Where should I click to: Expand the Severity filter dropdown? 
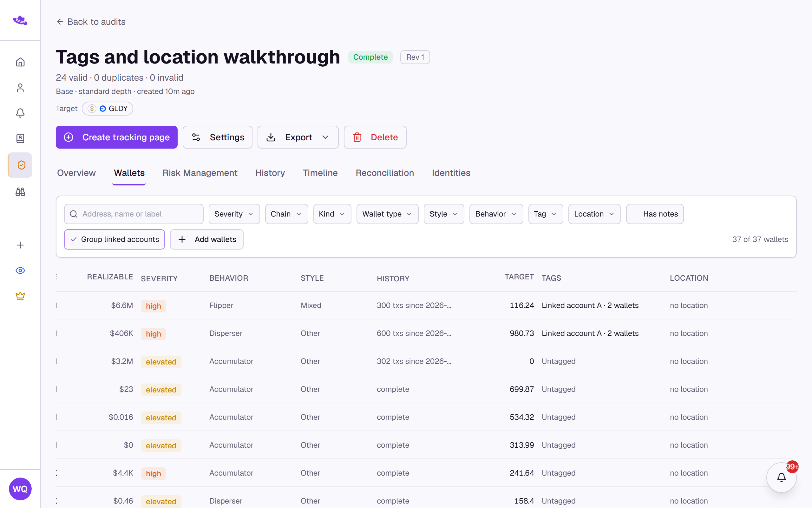[x=234, y=214]
